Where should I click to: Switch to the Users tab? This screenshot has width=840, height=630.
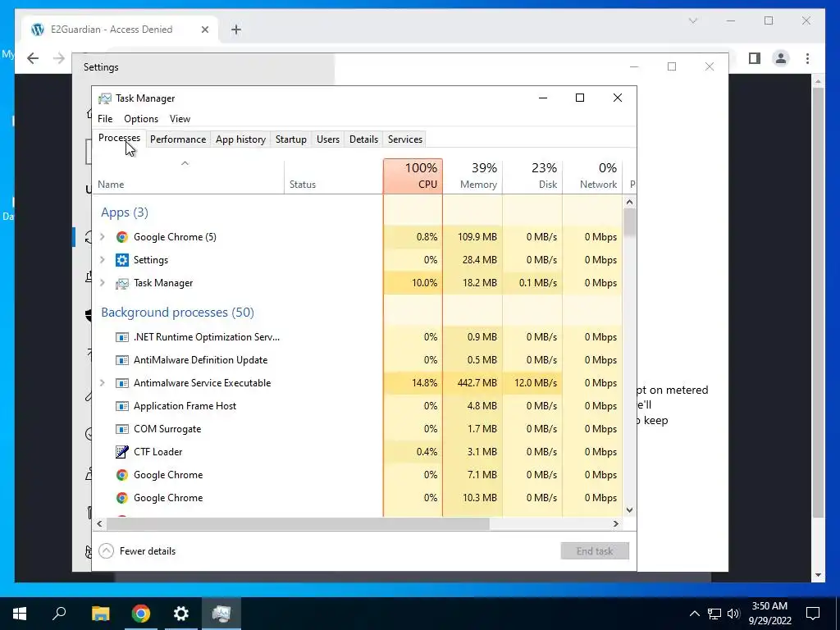[x=328, y=139]
